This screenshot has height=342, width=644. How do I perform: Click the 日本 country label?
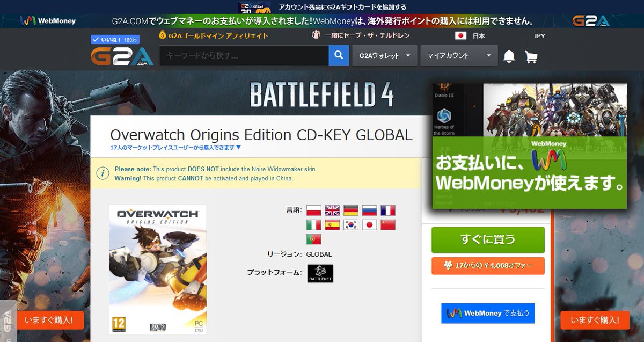point(479,36)
